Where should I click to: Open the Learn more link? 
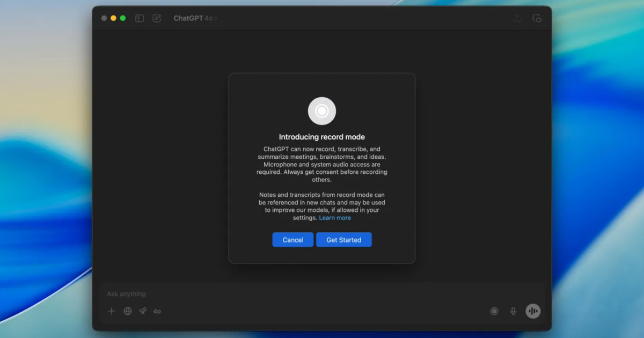click(335, 218)
